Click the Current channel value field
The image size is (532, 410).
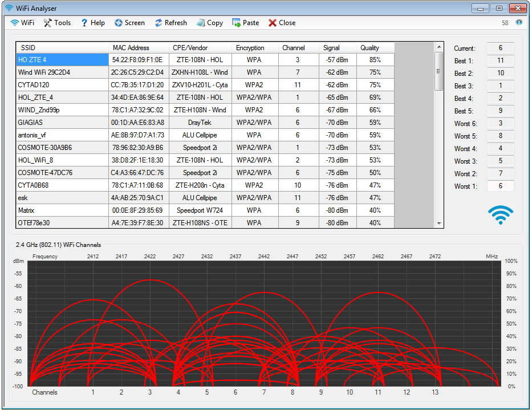pyautogui.click(x=500, y=48)
